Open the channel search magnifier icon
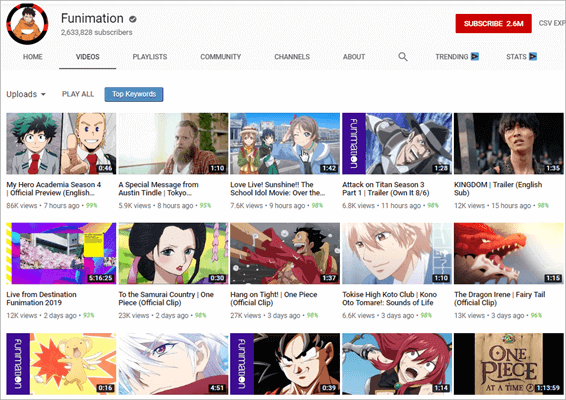 (x=403, y=57)
